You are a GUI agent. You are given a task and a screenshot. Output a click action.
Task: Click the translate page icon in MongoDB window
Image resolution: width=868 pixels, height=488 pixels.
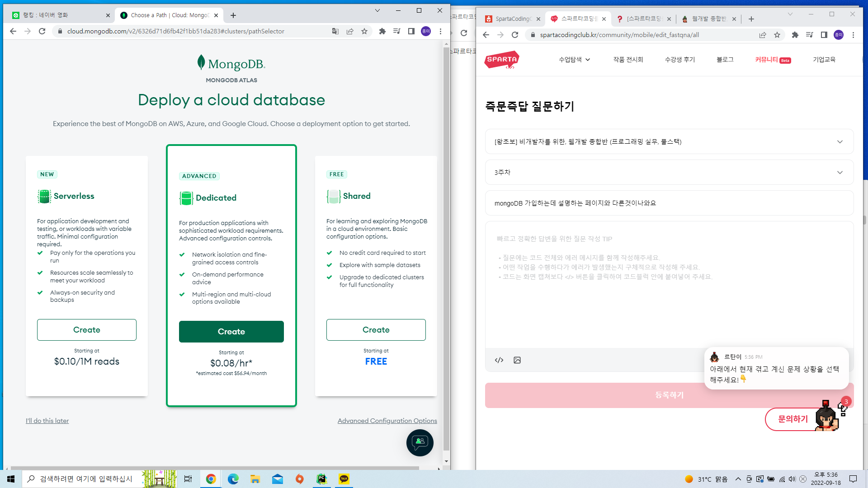point(335,31)
